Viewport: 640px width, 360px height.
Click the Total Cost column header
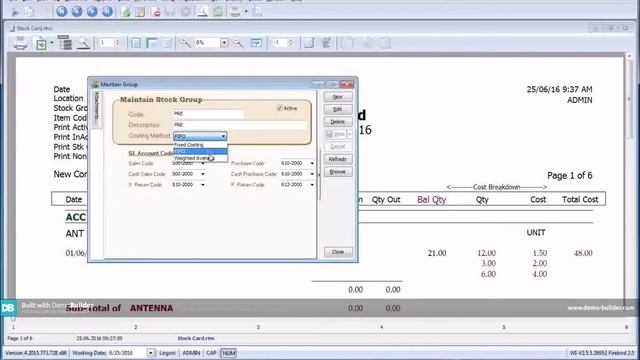tap(580, 200)
